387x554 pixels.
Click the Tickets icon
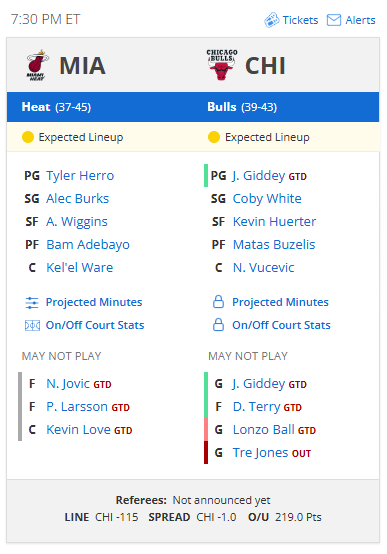tap(271, 20)
